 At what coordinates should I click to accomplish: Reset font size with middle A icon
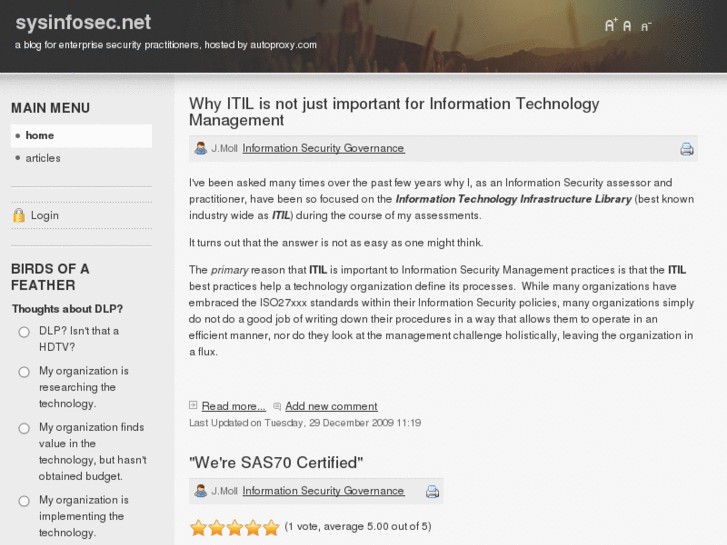pyautogui.click(x=627, y=26)
